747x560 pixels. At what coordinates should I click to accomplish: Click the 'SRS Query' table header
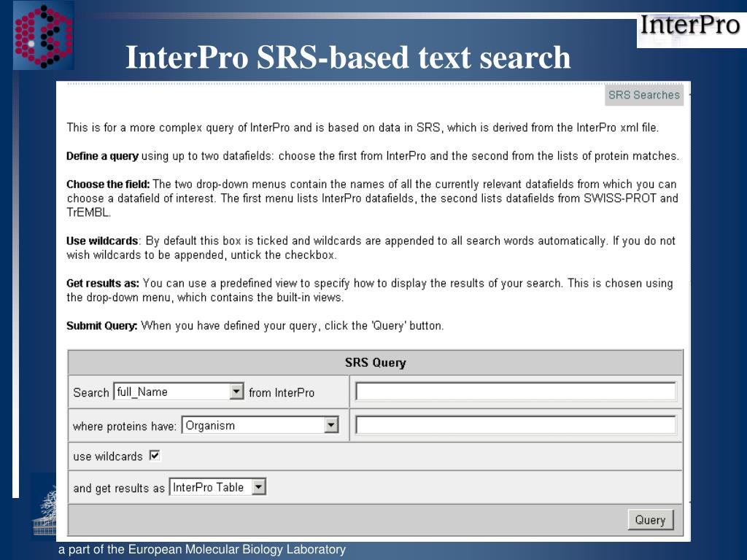(x=376, y=362)
